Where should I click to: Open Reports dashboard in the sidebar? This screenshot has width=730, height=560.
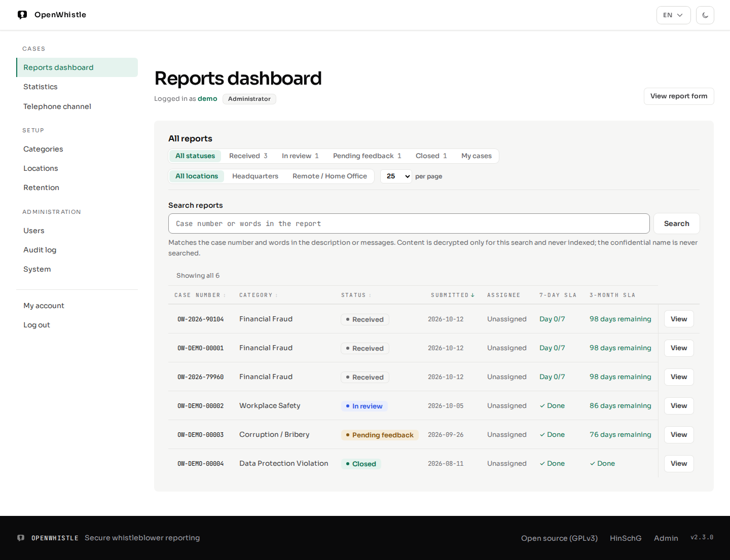click(x=77, y=67)
